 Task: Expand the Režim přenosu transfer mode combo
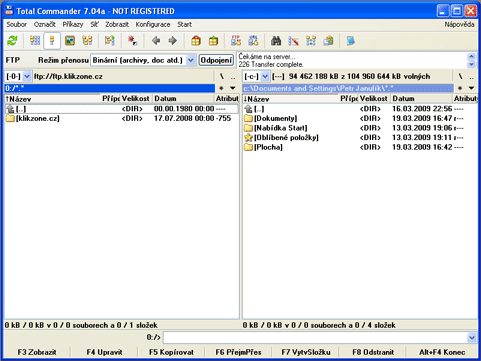click(190, 60)
